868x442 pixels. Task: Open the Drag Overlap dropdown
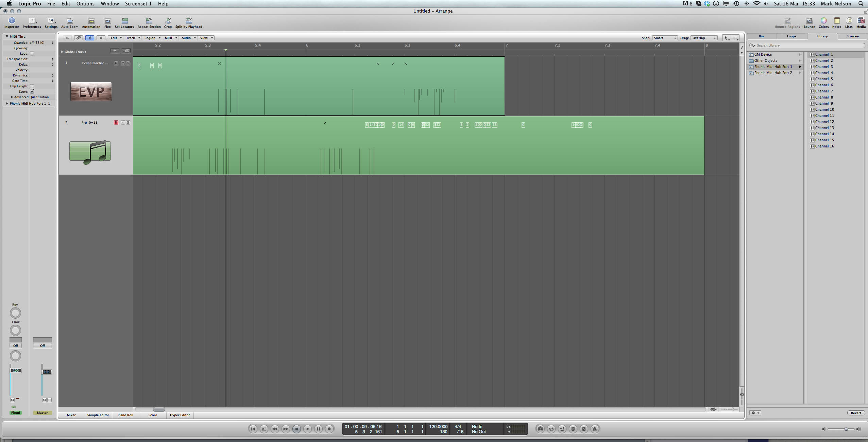[704, 38]
